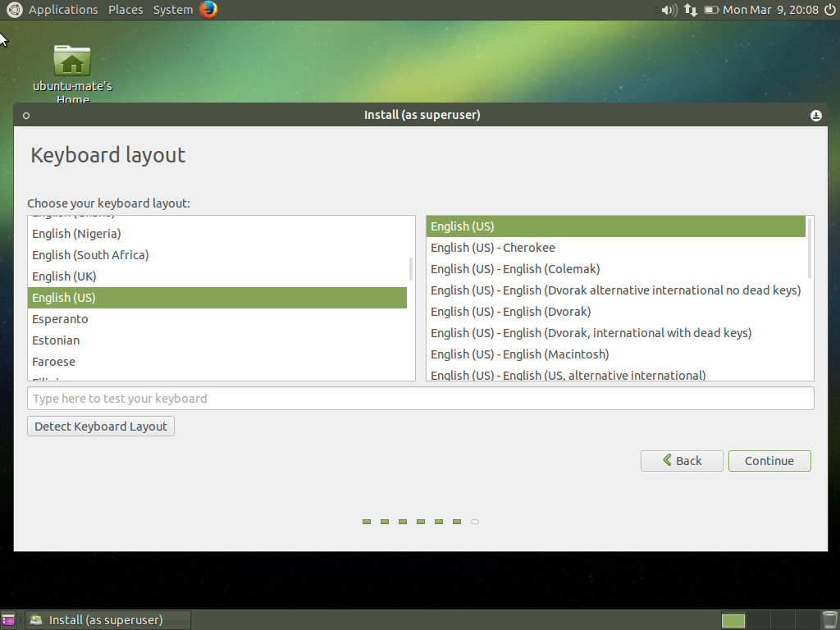Open the volume control icon
This screenshot has height=630, width=840.
pos(669,10)
